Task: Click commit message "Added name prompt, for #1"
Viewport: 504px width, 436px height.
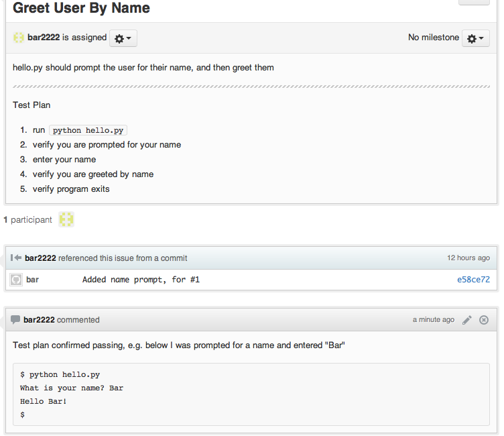Action: pyautogui.click(x=141, y=280)
